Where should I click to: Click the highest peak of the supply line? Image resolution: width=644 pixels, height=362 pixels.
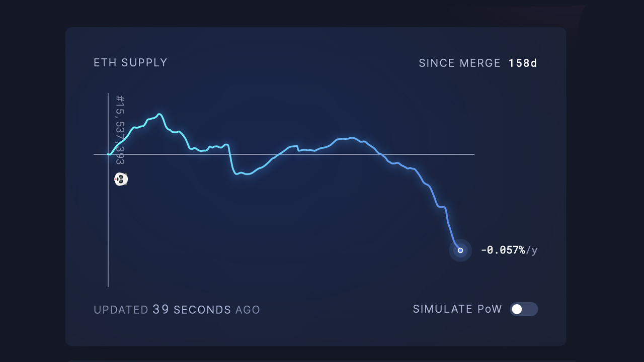pos(159,115)
